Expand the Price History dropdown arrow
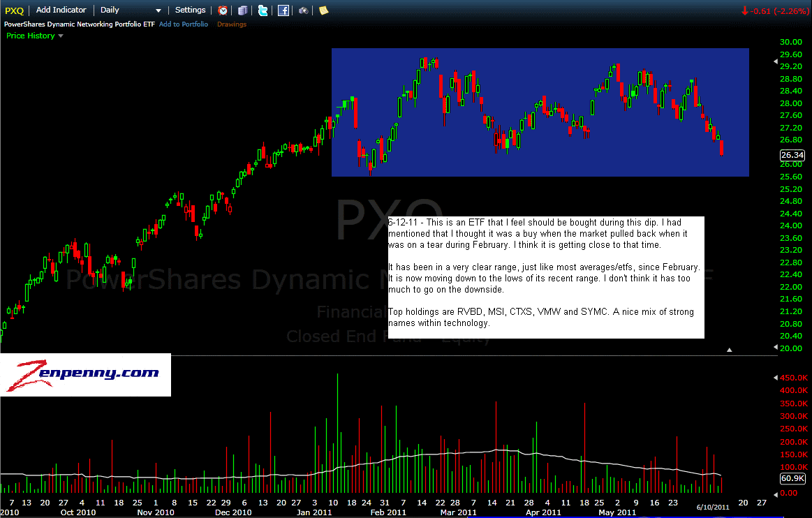The image size is (812, 518). pos(61,36)
